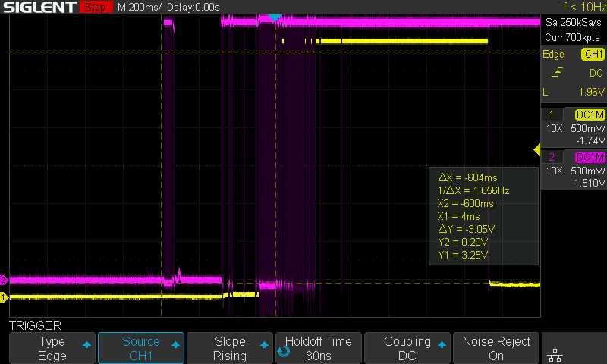Select the channel 1 ground marker
Viewport: 607px width, 364px height.
pyautogui.click(x=4, y=297)
